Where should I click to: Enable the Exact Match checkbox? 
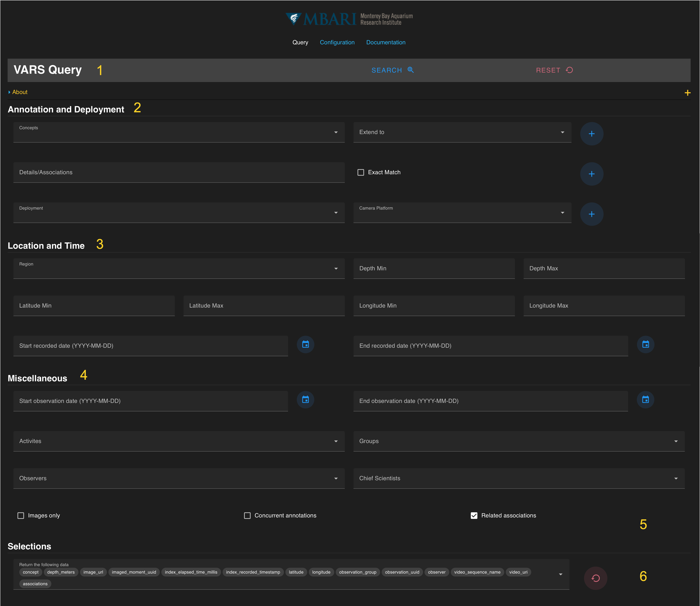pyautogui.click(x=361, y=172)
